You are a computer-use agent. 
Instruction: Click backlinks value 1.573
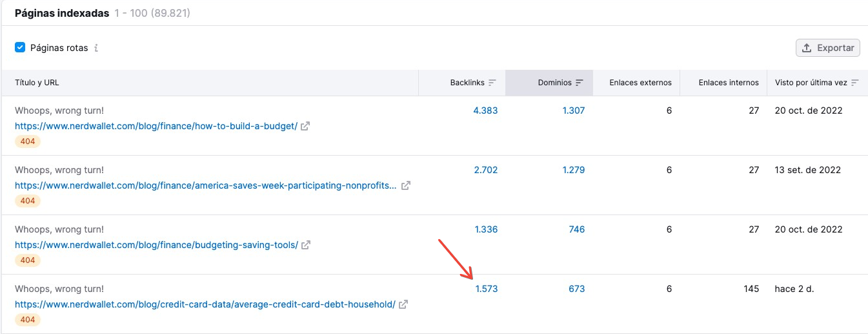tap(486, 289)
